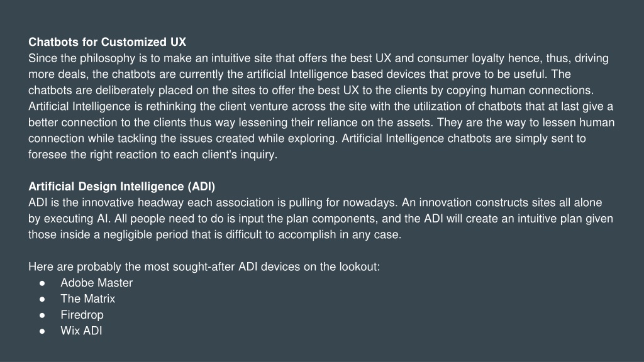Select 'The Matrix' list item
The height and width of the screenshot is (362, 644).
click(88, 299)
